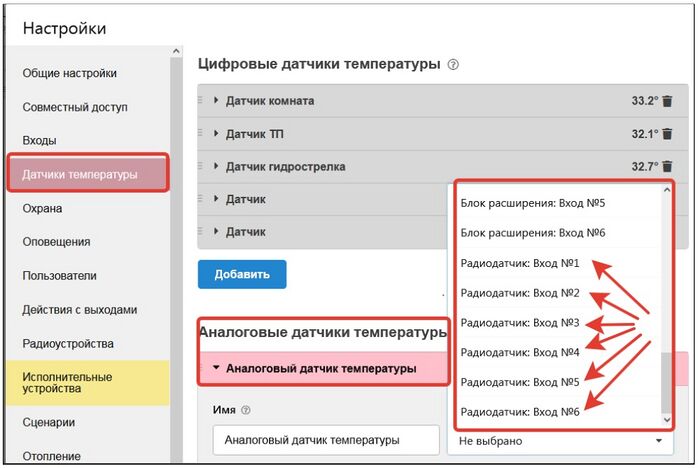
Task: Click the Аналоговые датчики температуры heading
Action: click(x=323, y=332)
